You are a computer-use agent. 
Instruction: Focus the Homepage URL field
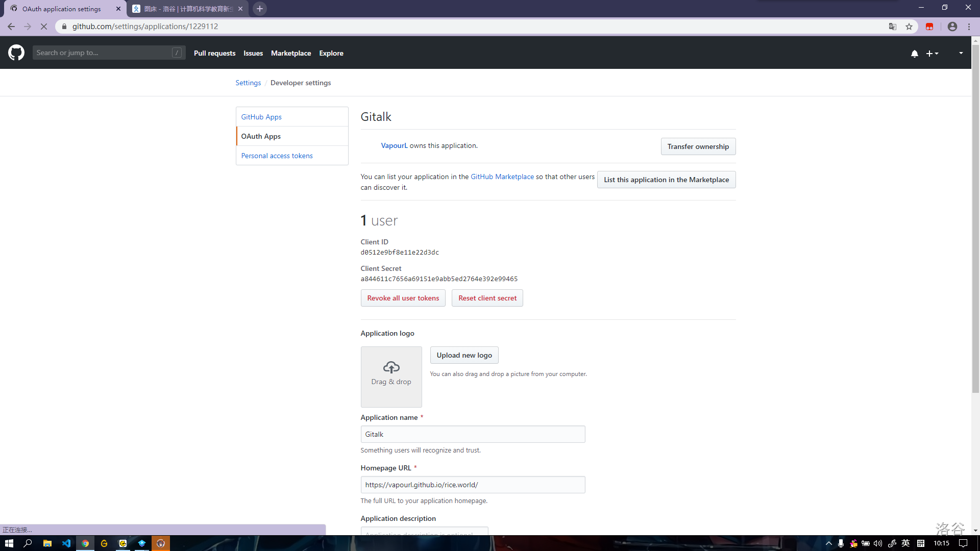pos(473,485)
